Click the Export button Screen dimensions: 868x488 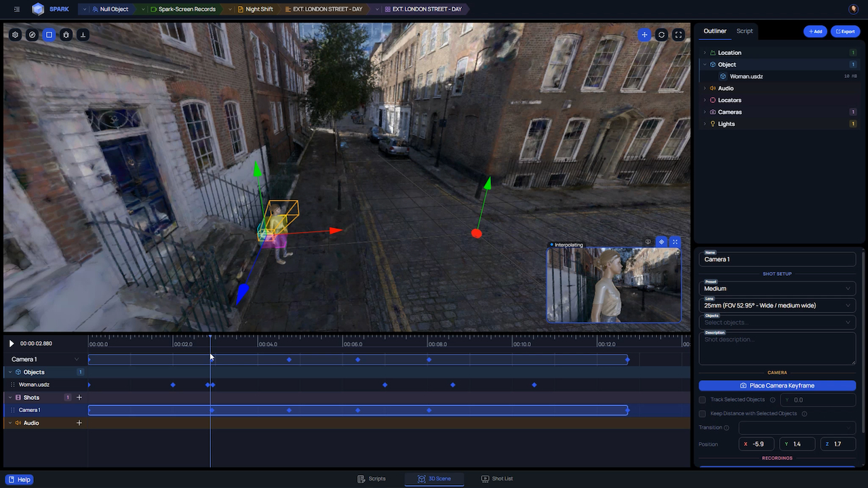(x=845, y=31)
